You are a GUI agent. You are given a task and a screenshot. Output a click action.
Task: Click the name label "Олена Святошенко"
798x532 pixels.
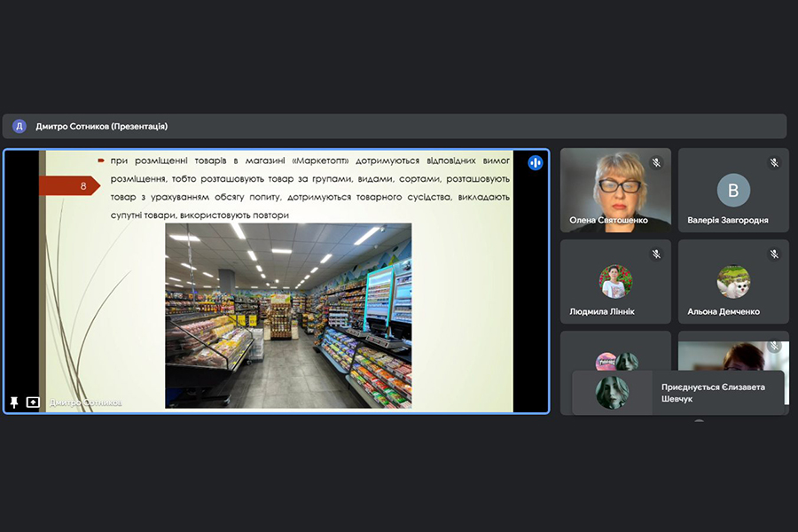[608, 220]
